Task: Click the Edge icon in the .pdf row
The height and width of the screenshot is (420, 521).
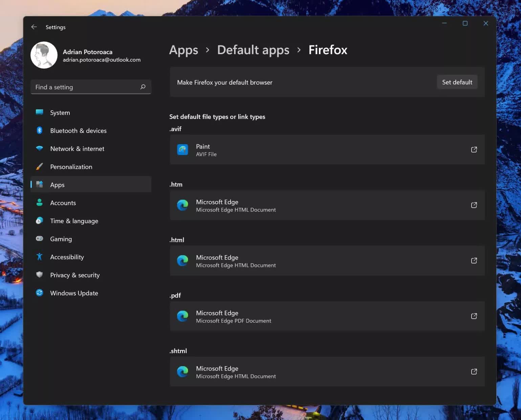Action: [x=182, y=316]
